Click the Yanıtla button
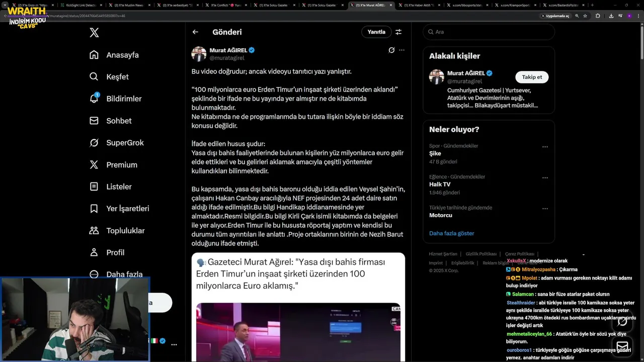Screen dimensions: 644x362 tap(376, 32)
